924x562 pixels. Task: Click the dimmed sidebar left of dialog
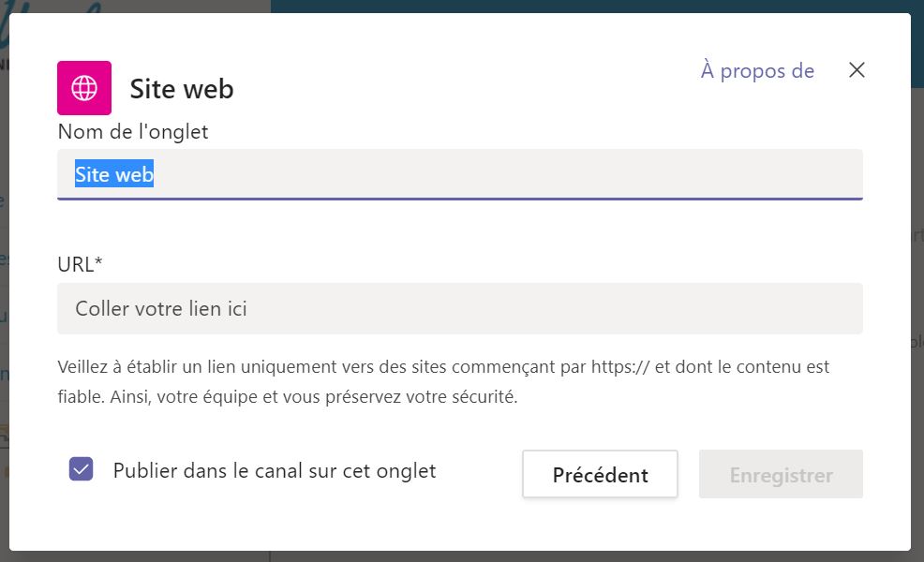(x=4, y=281)
